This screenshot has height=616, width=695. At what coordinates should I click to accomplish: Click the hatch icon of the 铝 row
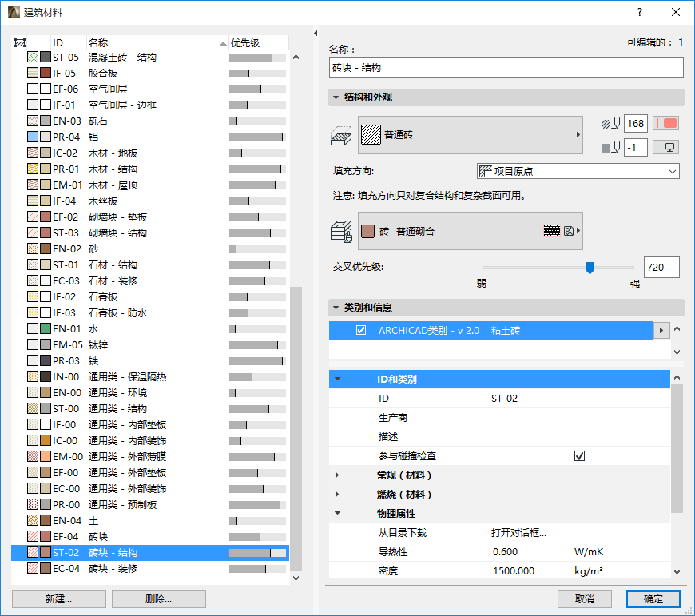tap(33, 137)
